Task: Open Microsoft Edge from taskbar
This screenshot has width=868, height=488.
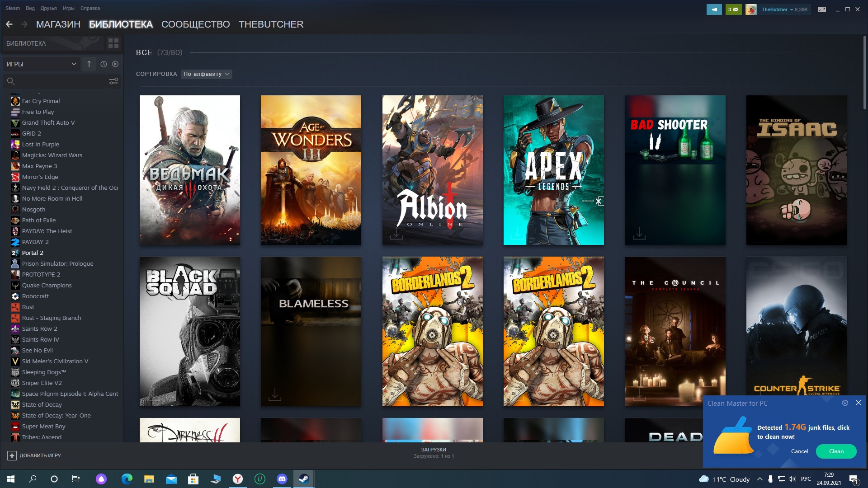Action: coord(127,479)
